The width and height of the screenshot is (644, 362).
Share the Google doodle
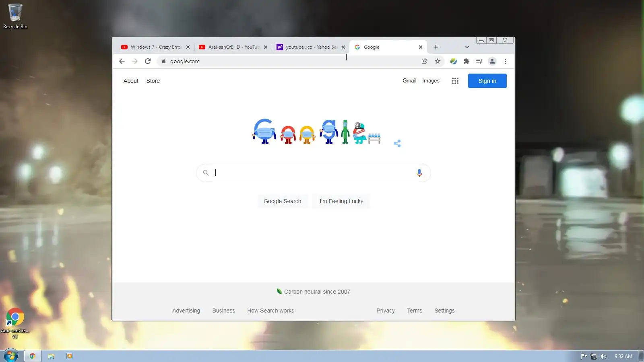(x=397, y=143)
